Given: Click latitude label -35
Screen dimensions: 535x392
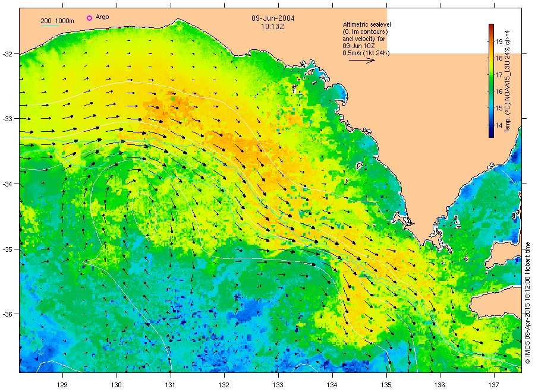Looking at the screenshot, I should tap(7, 249).
